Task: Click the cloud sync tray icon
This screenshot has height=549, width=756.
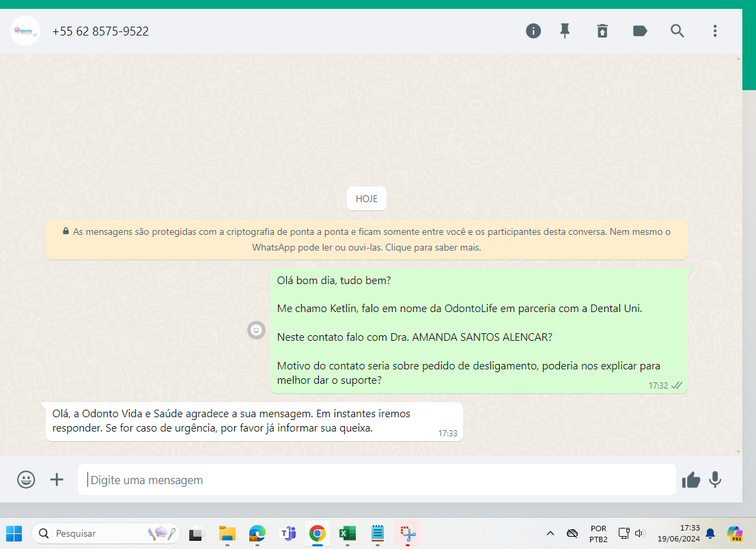Action: (x=572, y=533)
